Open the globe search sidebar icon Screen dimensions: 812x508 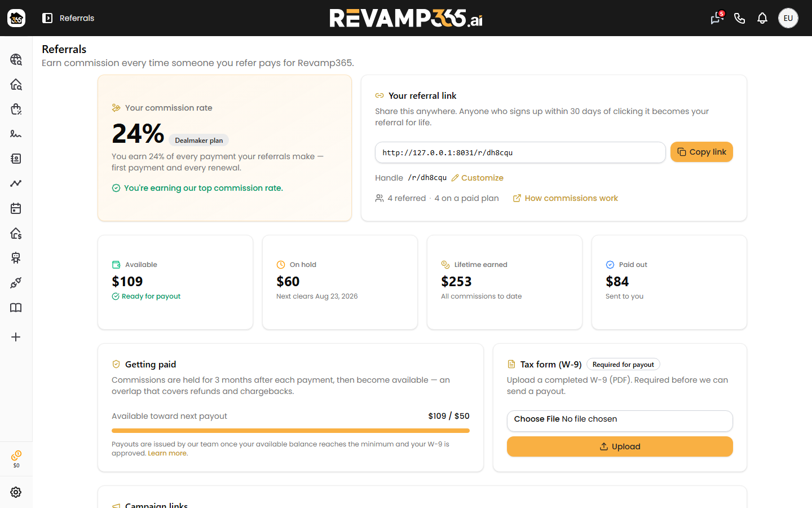[16, 59]
